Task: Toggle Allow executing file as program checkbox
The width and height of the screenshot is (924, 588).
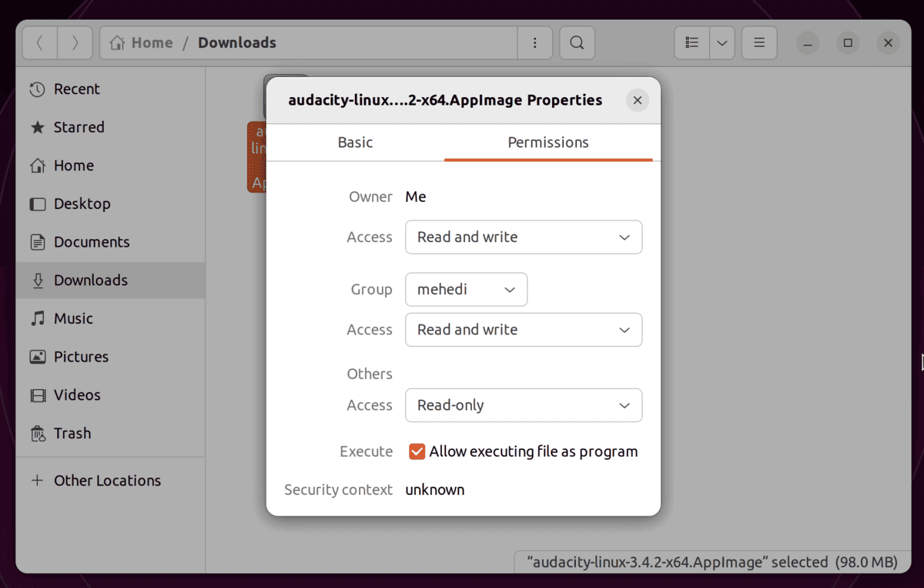Action: pyautogui.click(x=417, y=452)
